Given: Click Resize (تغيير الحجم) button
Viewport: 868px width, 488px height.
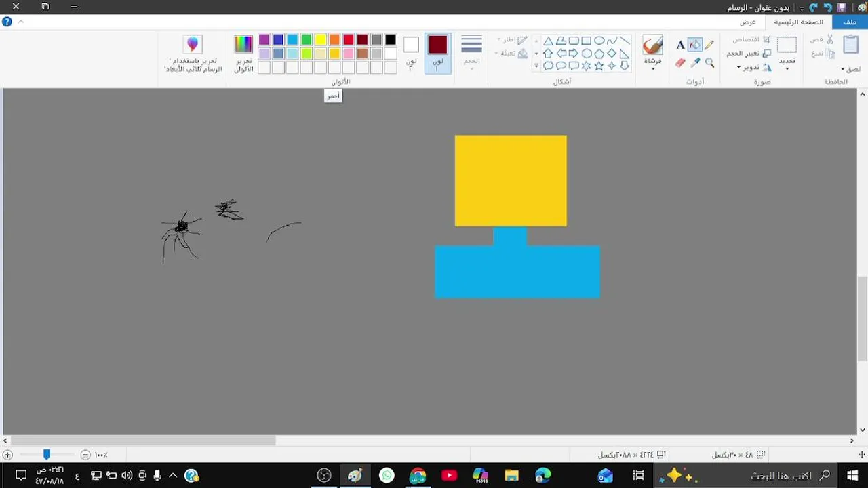Looking at the screenshot, I should [x=749, y=54].
